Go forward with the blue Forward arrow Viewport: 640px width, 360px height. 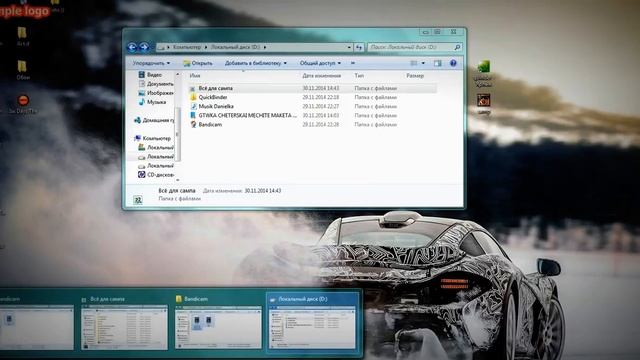(x=144, y=47)
